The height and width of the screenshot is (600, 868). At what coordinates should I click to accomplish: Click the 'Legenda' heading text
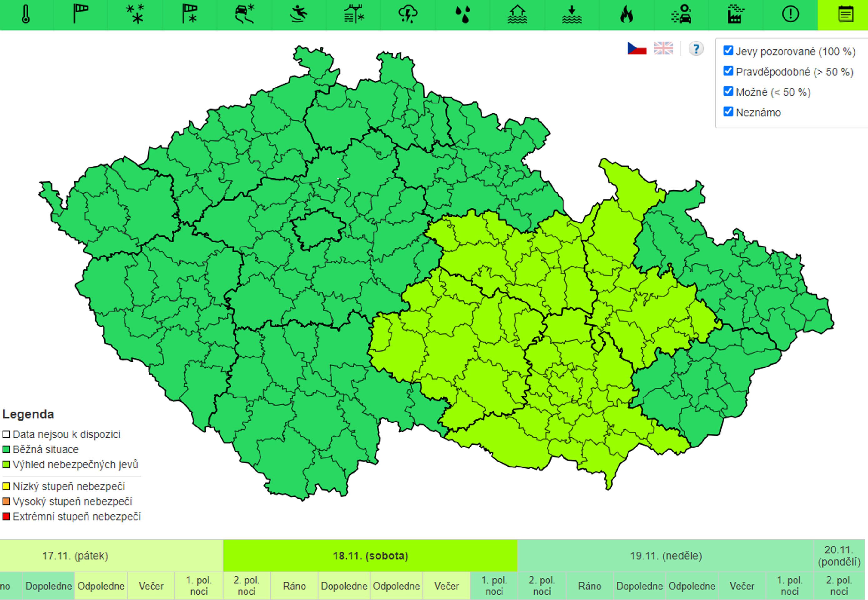click(x=28, y=414)
